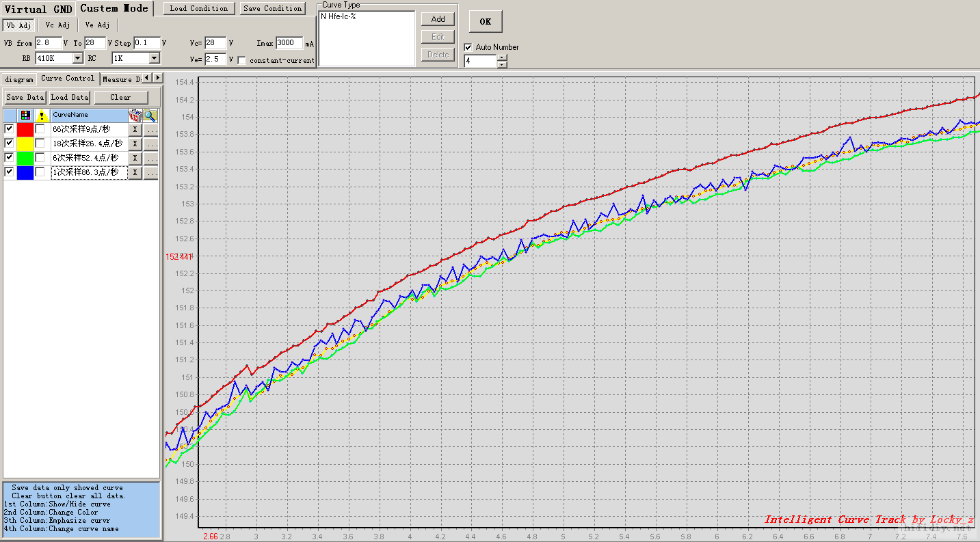This screenshot has height=542, width=980.
Task: Click the OK button
Action: point(485,22)
